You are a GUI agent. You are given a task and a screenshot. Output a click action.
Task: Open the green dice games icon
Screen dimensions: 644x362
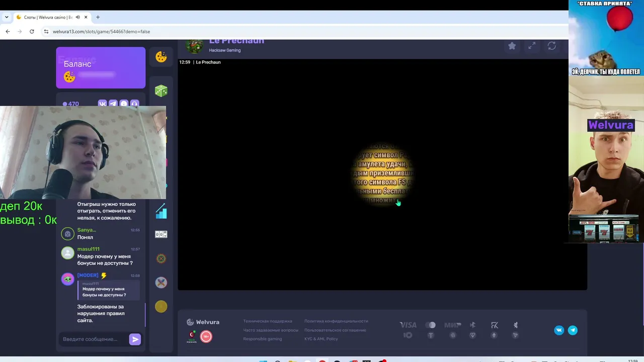(x=161, y=90)
